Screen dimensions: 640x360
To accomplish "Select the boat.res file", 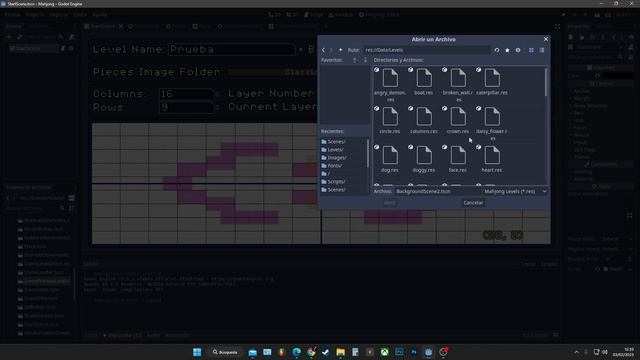I will (x=424, y=82).
